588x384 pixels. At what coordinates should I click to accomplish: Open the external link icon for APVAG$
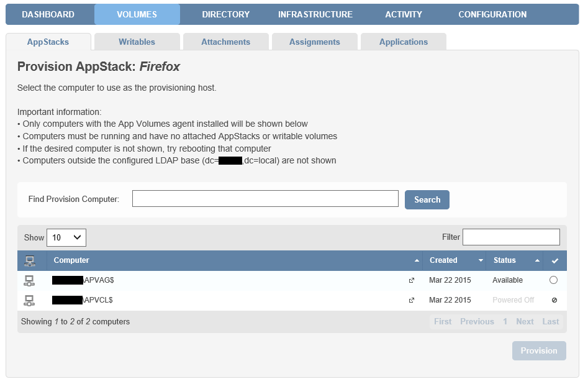411,281
